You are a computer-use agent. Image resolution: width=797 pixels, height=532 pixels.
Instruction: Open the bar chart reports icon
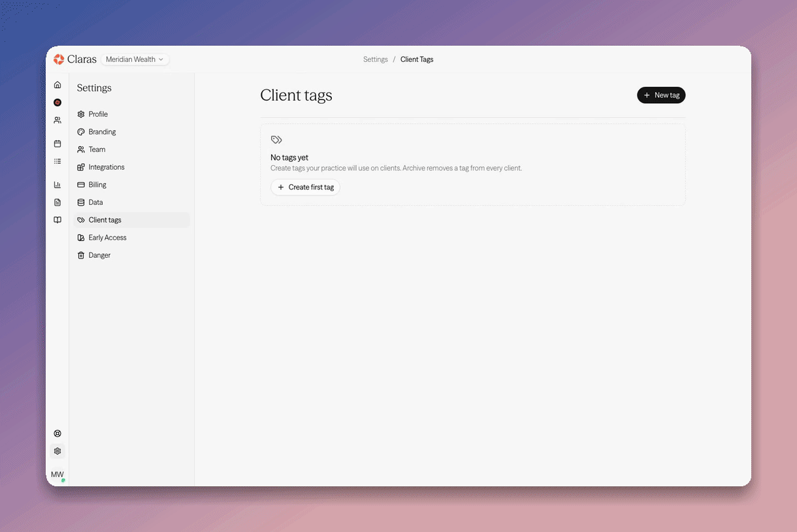[x=57, y=185]
